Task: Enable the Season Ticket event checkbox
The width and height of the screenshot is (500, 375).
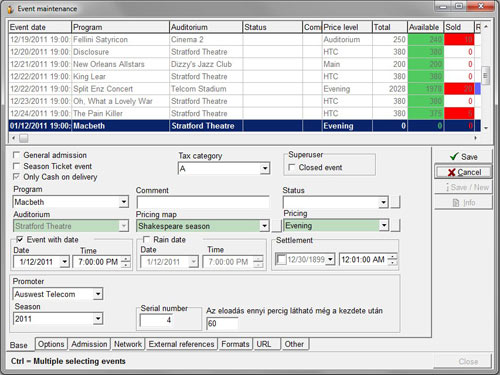Action: click(16, 166)
